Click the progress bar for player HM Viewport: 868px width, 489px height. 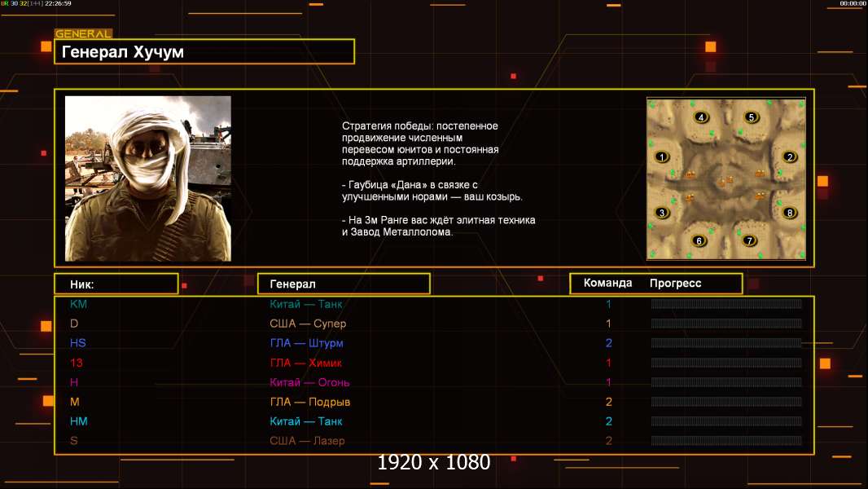[x=726, y=421]
